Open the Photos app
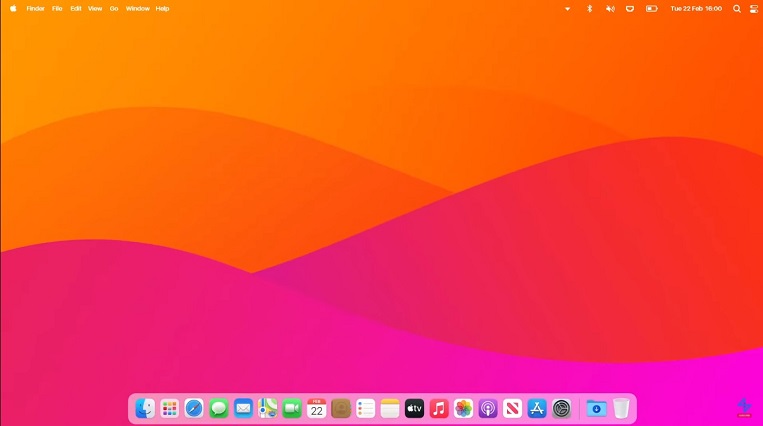 tap(463, 408)
